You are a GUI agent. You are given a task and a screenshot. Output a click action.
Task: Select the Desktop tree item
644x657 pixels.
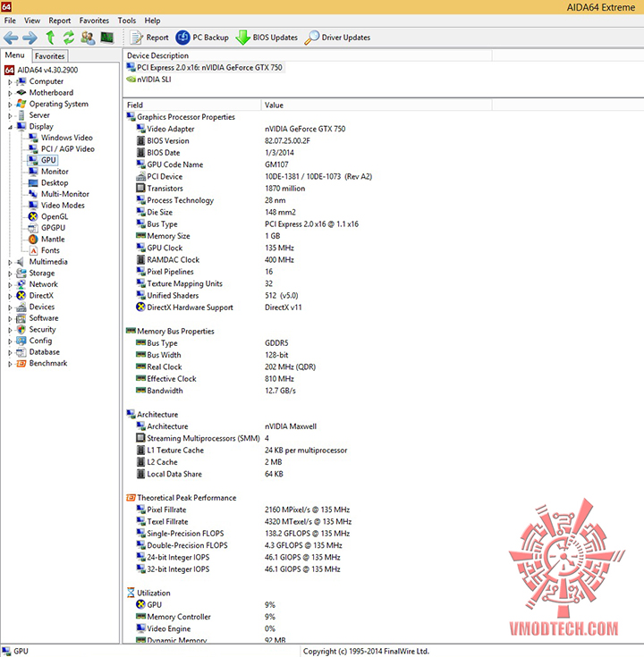click(x=48, y=182)
